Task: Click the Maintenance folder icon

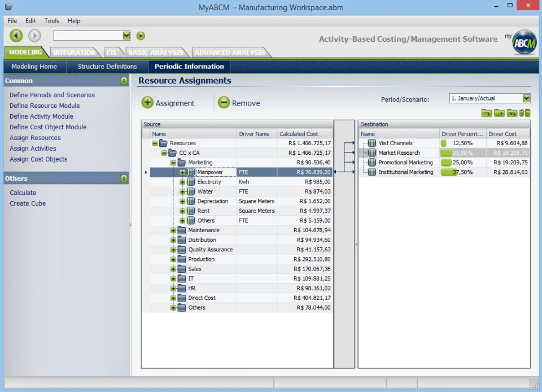Action: point(181,230)
